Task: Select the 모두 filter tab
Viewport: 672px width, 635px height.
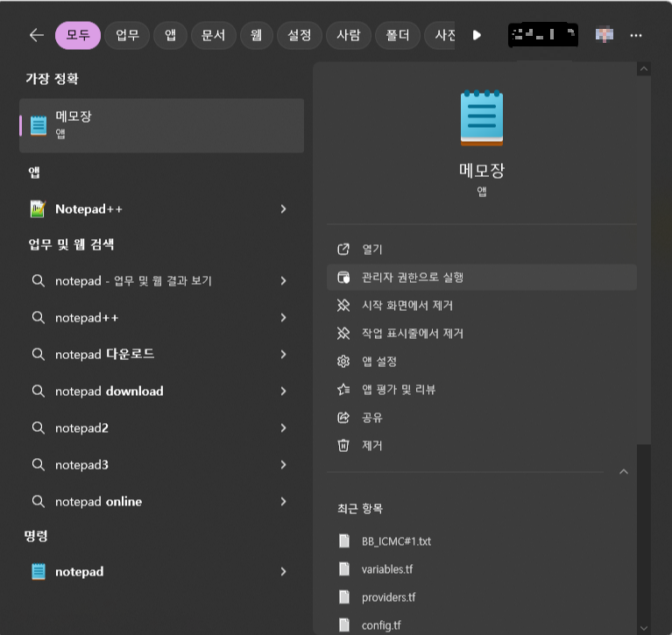Action: coord(78,35)
